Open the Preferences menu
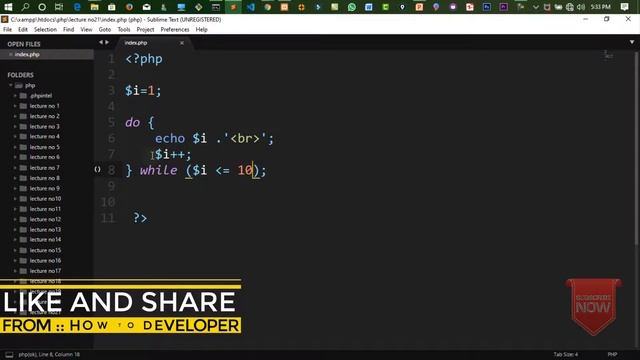640x360 pixels. (175, 29)
